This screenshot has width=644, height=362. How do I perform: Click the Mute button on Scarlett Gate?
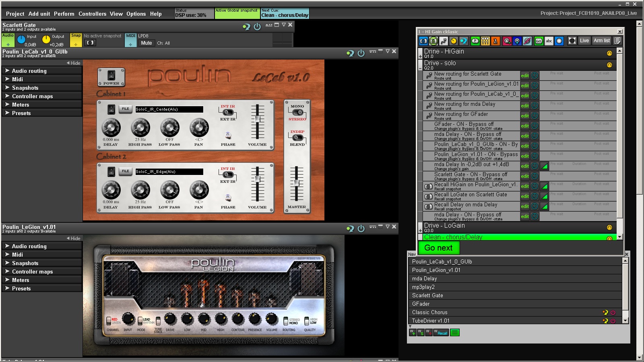tap(147, 43)
